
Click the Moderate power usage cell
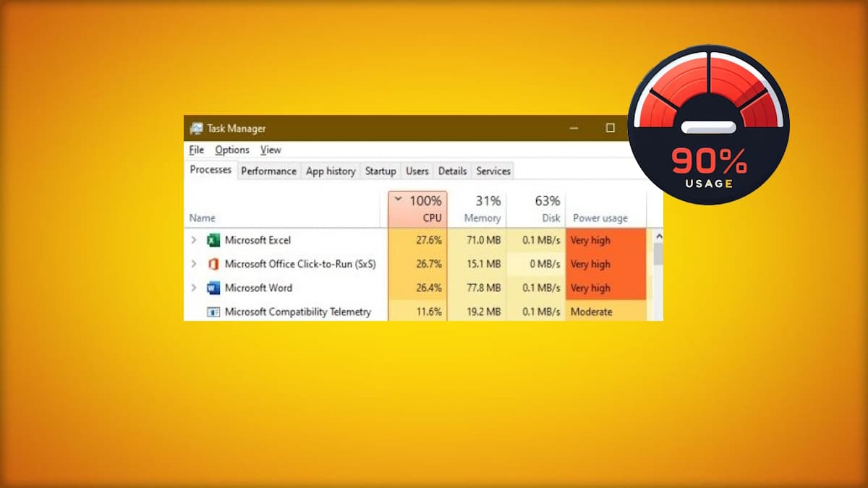point(606,312)
